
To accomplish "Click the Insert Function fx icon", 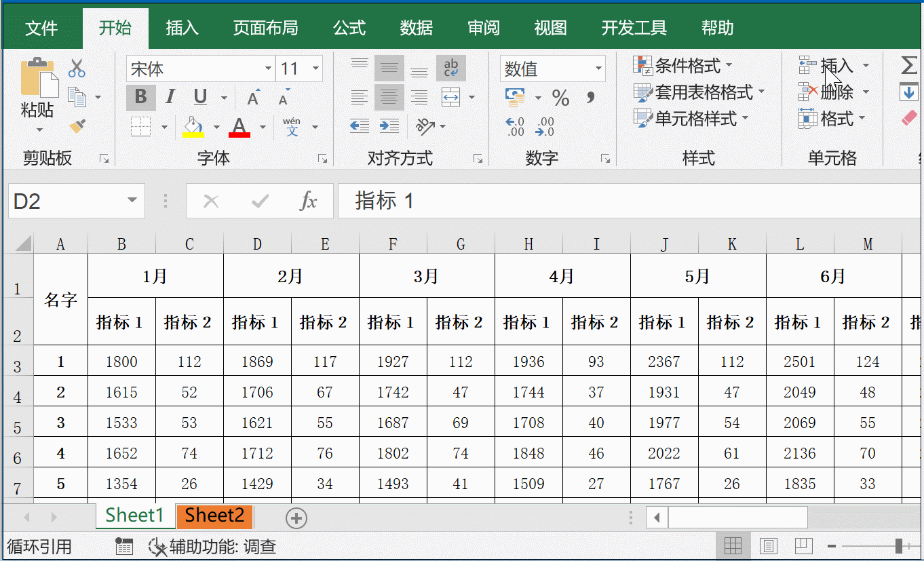I will (x=309, y=201).
